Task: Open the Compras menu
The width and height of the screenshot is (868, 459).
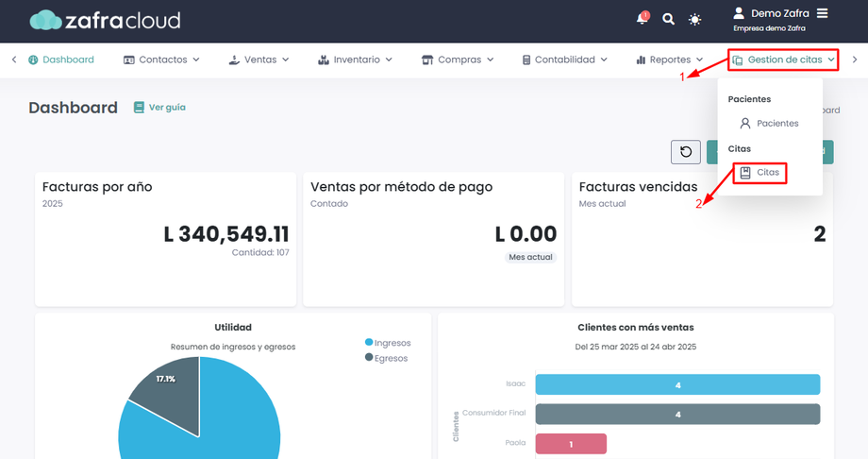Action: pyautogui.click(x=458, y=59)
